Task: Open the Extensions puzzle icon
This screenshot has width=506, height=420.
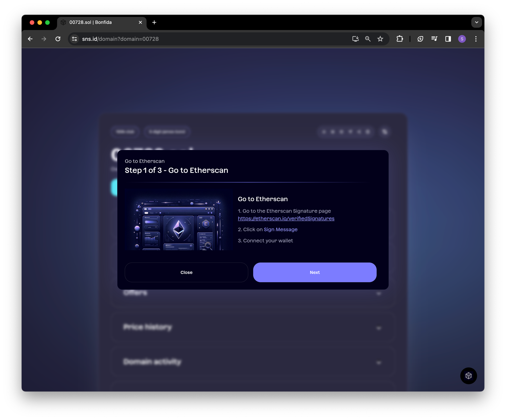Action: (x=399, y=39)
